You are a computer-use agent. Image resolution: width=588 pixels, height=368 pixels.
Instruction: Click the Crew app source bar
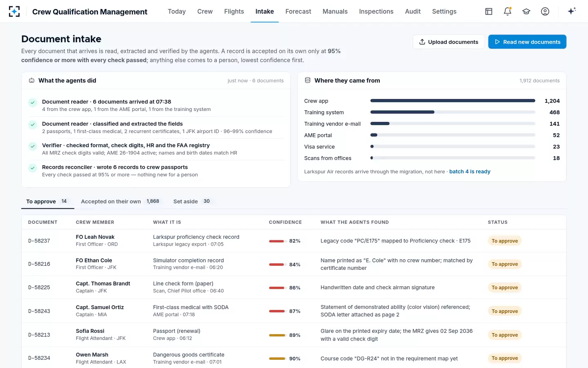[452, 101]
